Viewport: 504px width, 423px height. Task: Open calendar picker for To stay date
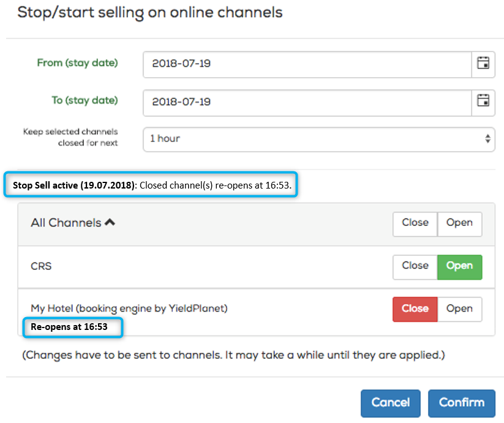pos(483,102)
